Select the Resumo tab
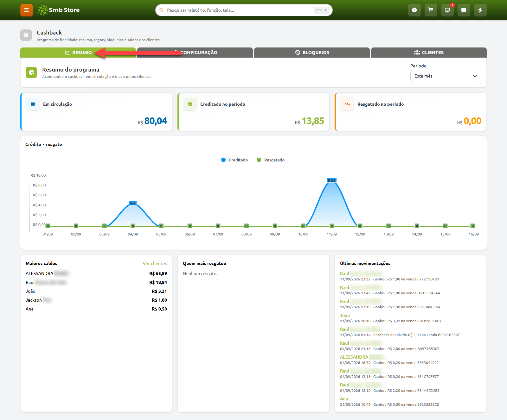 (x=78, y=53)
